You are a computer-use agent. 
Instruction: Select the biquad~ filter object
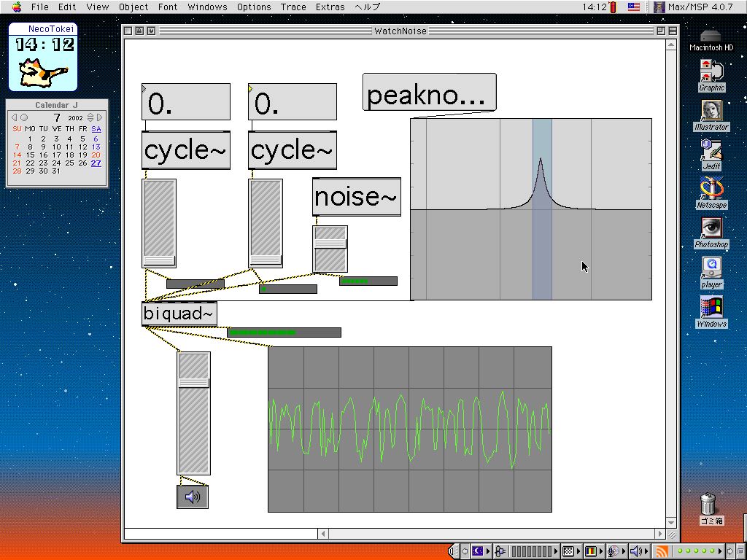pos(179,314)
